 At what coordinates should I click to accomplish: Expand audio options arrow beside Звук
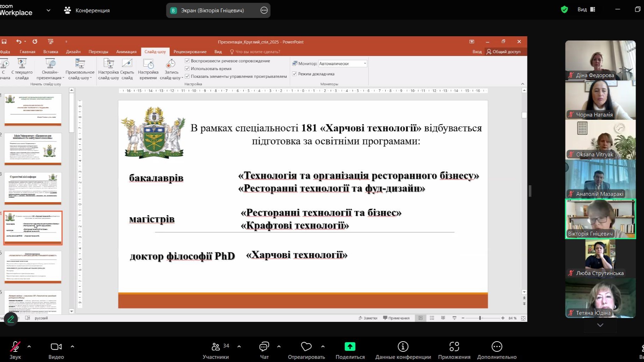tap(29, 347)
